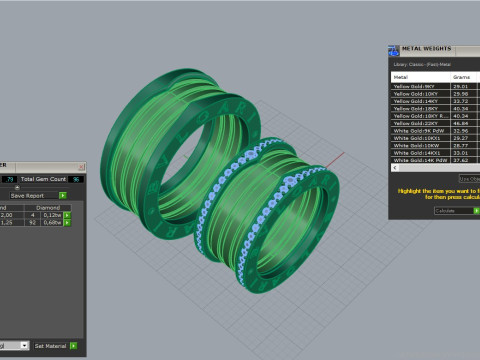
Task: Click the Set Material button
Action: pyautogui.click(x=52, y=346)
